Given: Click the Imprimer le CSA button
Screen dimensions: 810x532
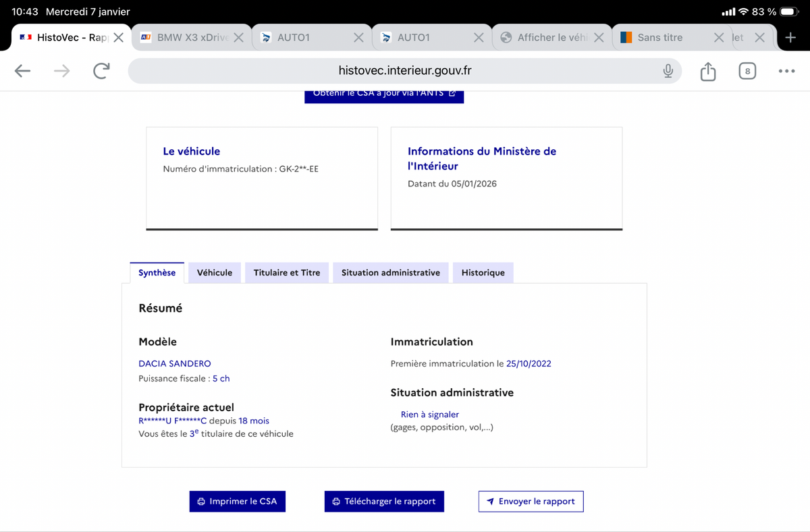Looking at the screenshot, I should click(x=238, y=502).
